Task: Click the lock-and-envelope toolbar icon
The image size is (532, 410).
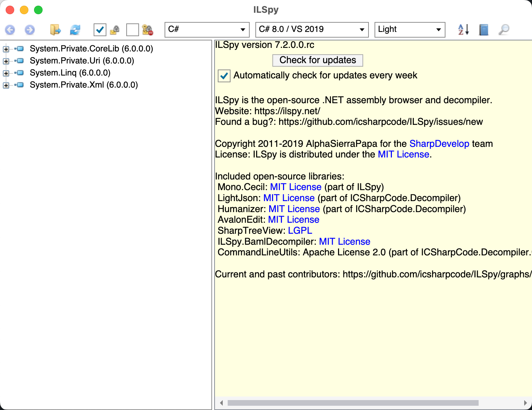Action: pos(115,30)
